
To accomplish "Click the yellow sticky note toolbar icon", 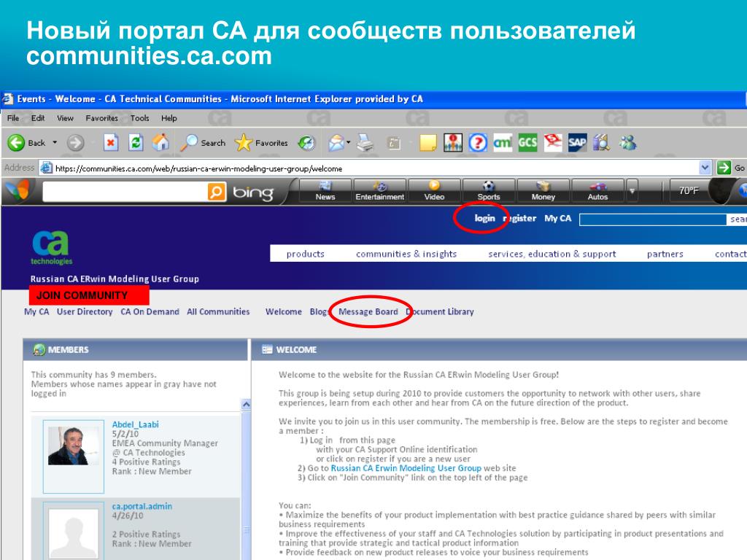I will coord(427,142).
